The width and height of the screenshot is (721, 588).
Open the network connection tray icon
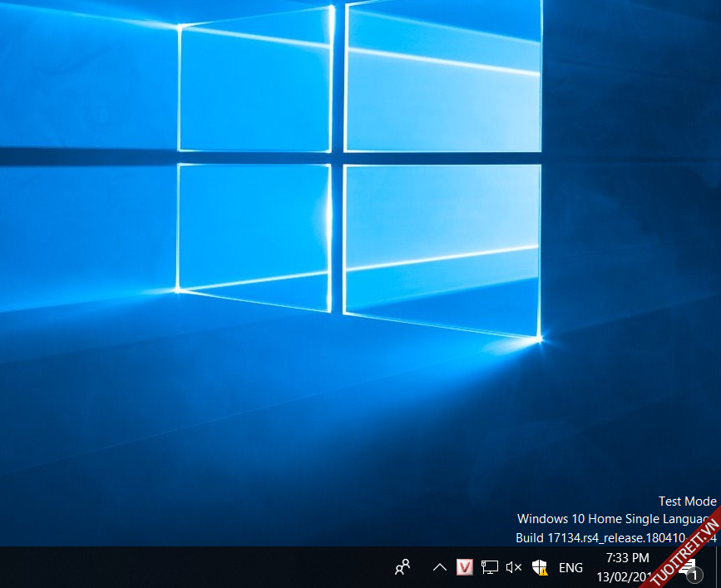[490, 567]
